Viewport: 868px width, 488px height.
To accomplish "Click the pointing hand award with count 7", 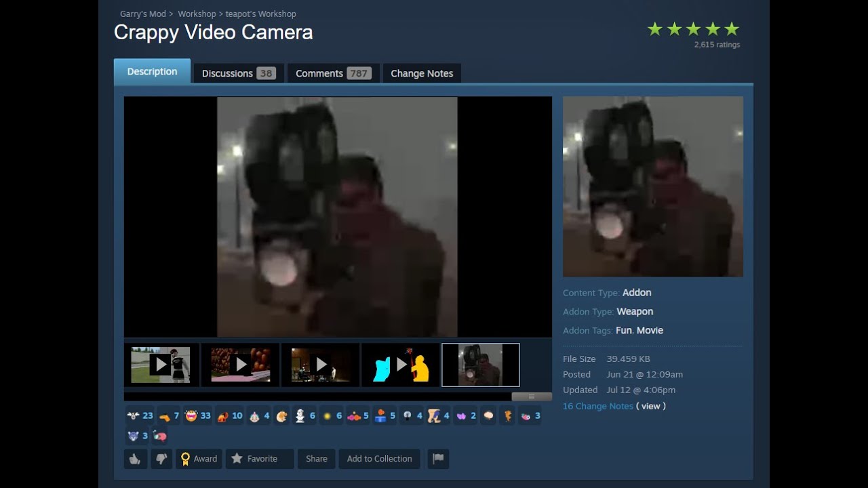I will tap(169, 415).
